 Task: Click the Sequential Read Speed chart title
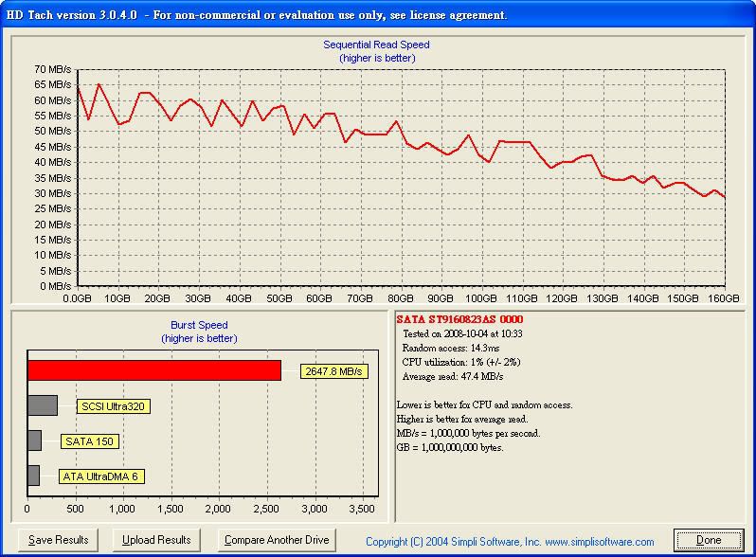pyautogui.click(x=376, y=45)
